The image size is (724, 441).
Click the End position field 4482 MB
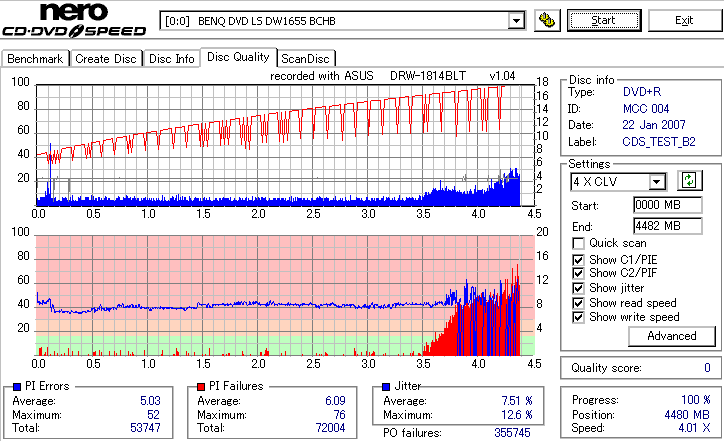[668, 226]
